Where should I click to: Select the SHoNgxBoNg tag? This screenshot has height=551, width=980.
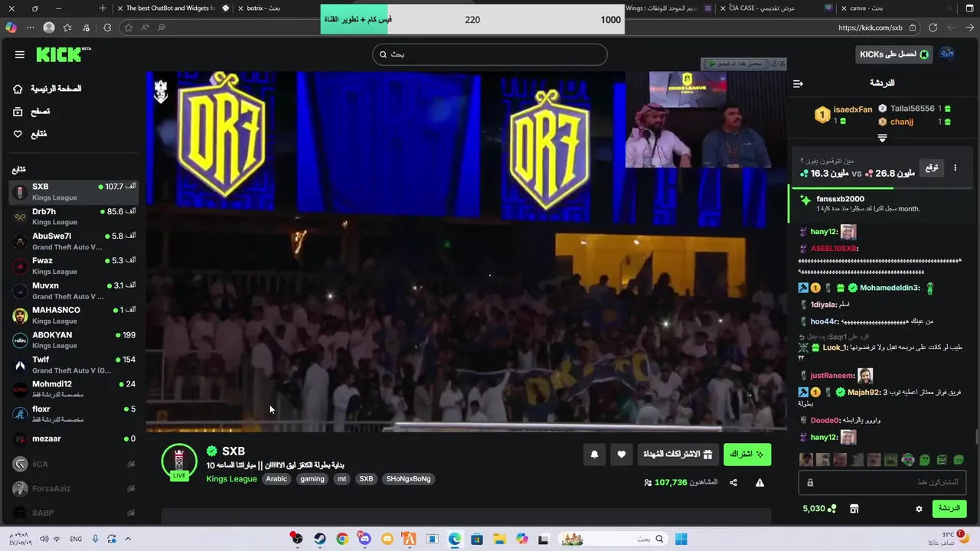coord(408,479)
